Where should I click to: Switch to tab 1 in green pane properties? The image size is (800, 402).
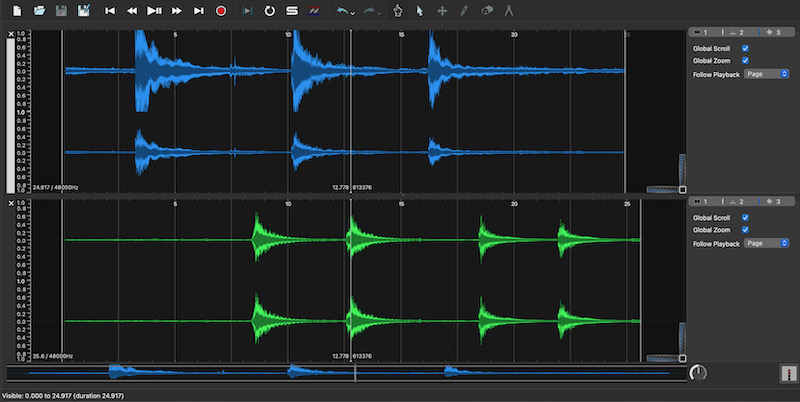coord(701,202)
